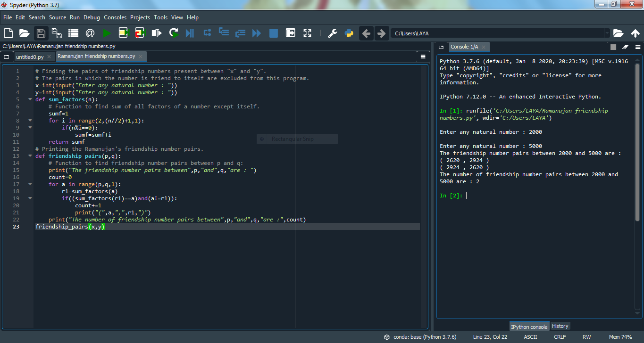Collapse the sum_factors function fold arrow

[x=29, y=99]
